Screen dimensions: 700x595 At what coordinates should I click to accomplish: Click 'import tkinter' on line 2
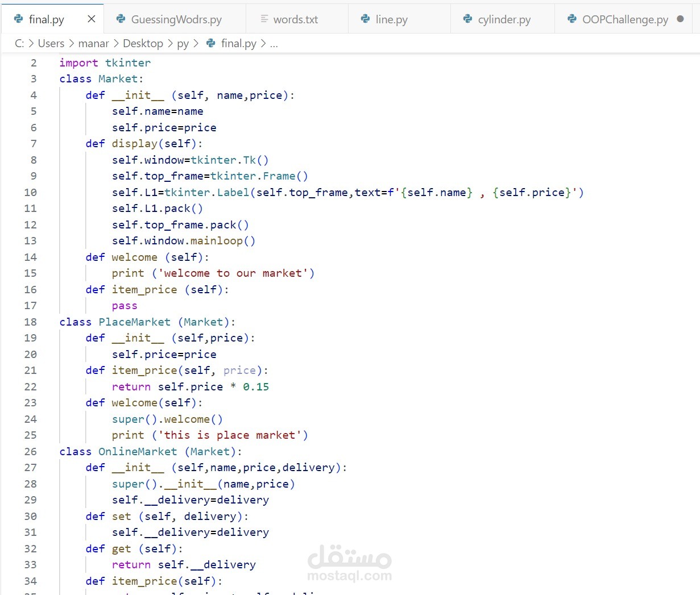pos(105,63)
